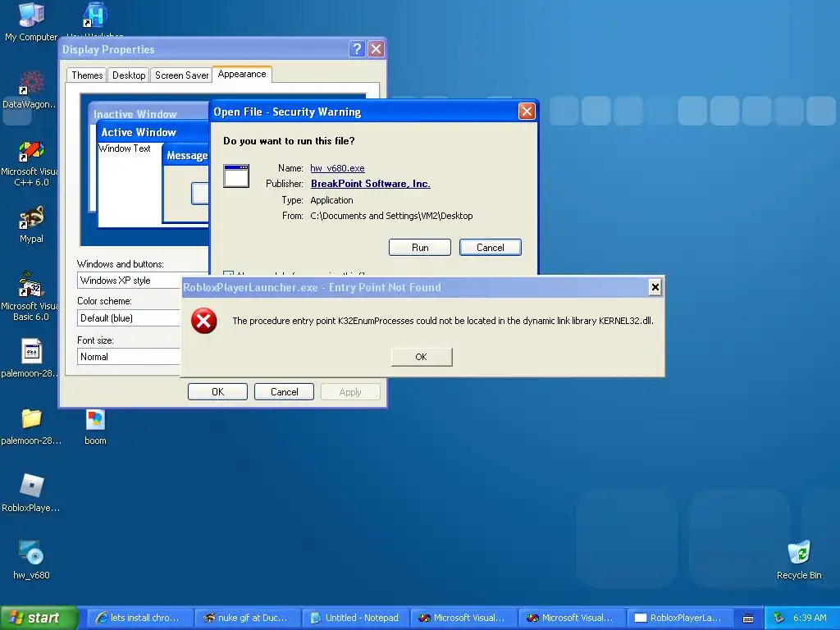Select the Microsoft Visual Basic 6.0 desktop icon
This screenshot has height=630, width=840.
[31, 295]
